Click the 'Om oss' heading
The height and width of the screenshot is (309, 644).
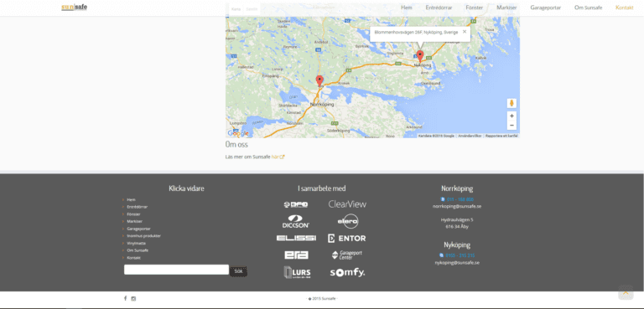236,144
